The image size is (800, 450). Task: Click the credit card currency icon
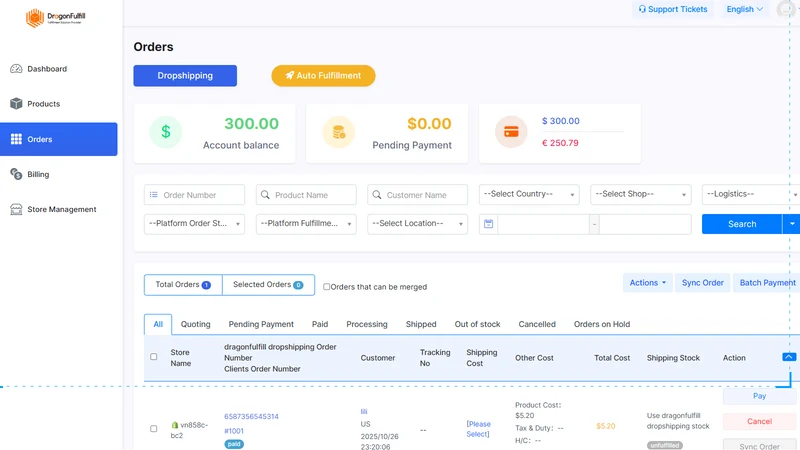click(511, 132)
